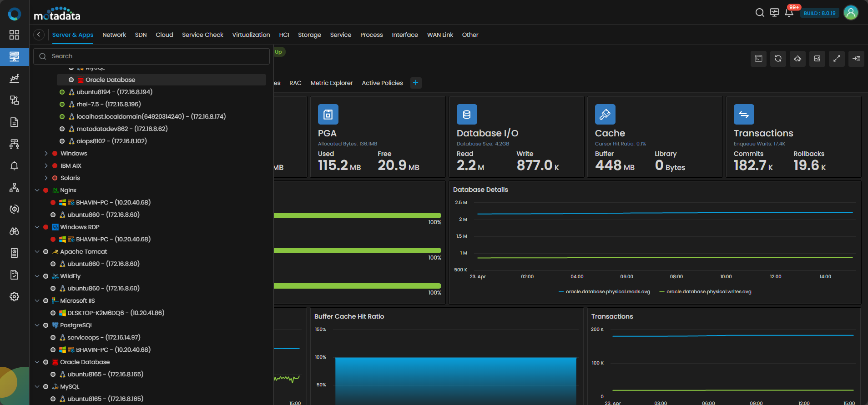Add a new tab with plus button
This screenshot has height=405, width=868.
[x=416, y=83]
